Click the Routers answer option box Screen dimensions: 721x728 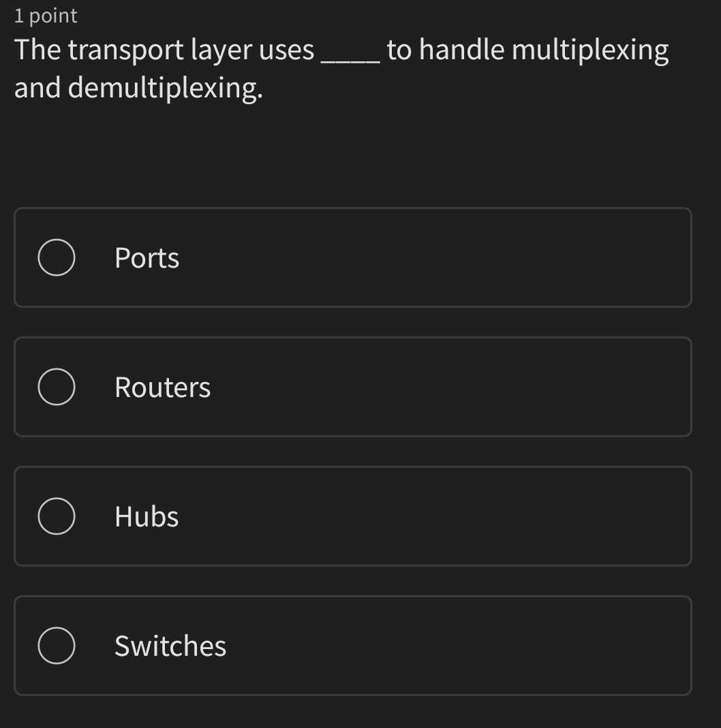[352, 387]
